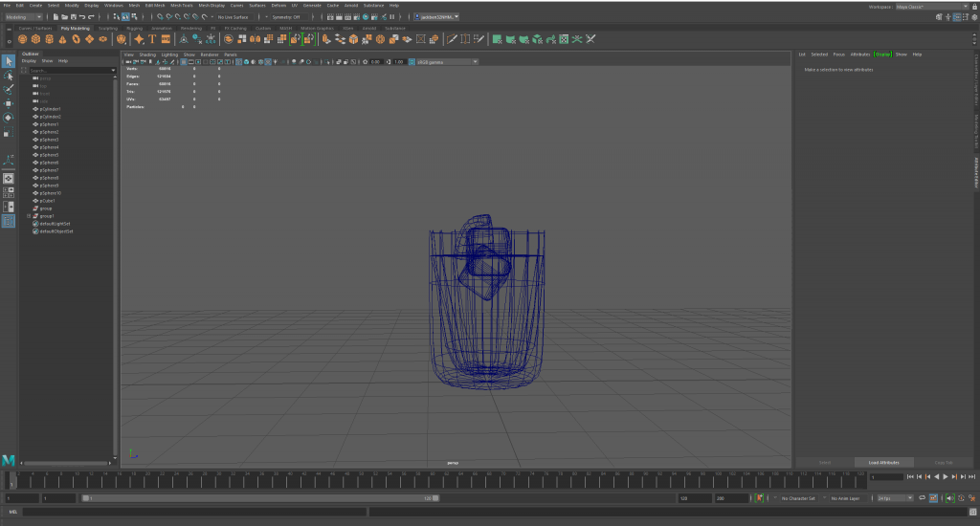Click the Play forwards button

click(946, 476)
